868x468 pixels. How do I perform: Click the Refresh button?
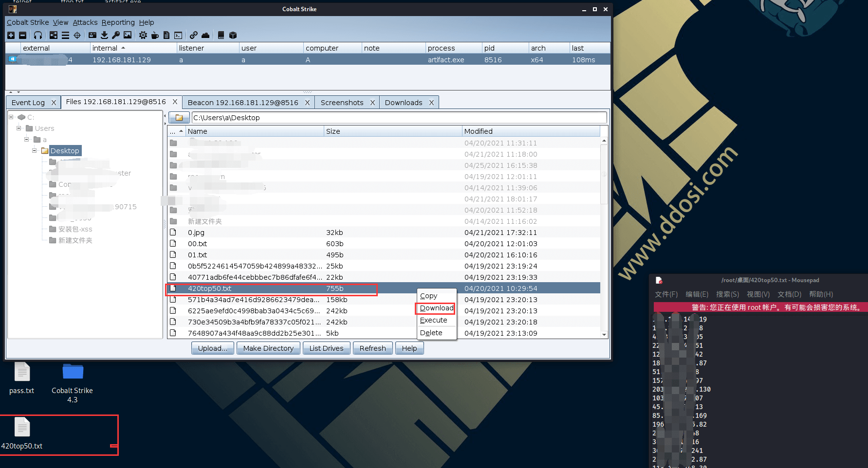tap(373, 348)
